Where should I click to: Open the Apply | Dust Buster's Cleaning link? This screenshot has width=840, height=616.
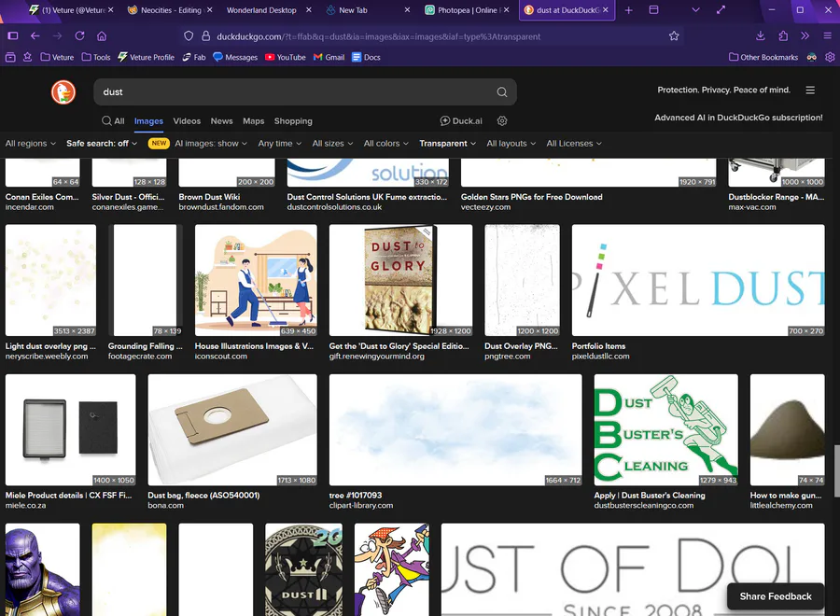click(650, 496)
